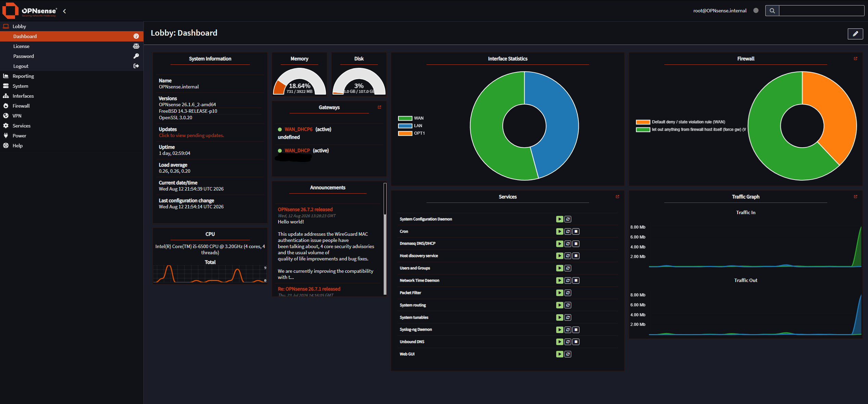Start the System tunables service
Screen dimensions: 868x404
click(560, 318)
